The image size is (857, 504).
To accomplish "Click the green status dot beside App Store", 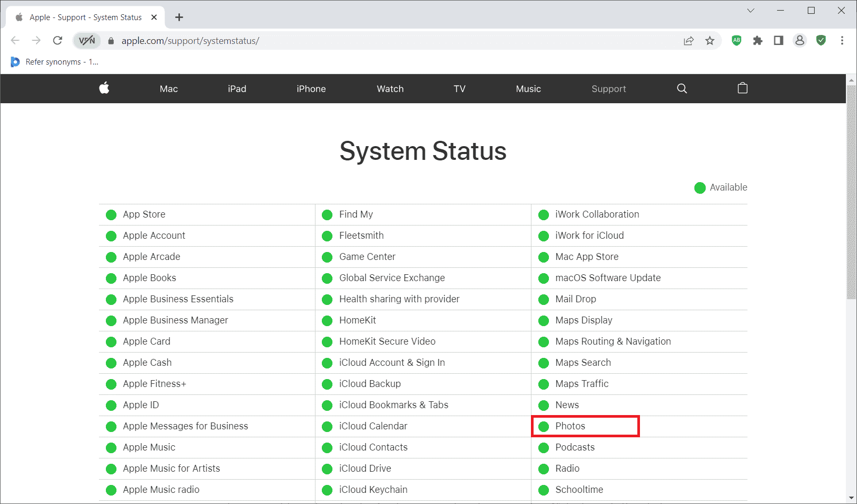I will [x=111, y=215].
